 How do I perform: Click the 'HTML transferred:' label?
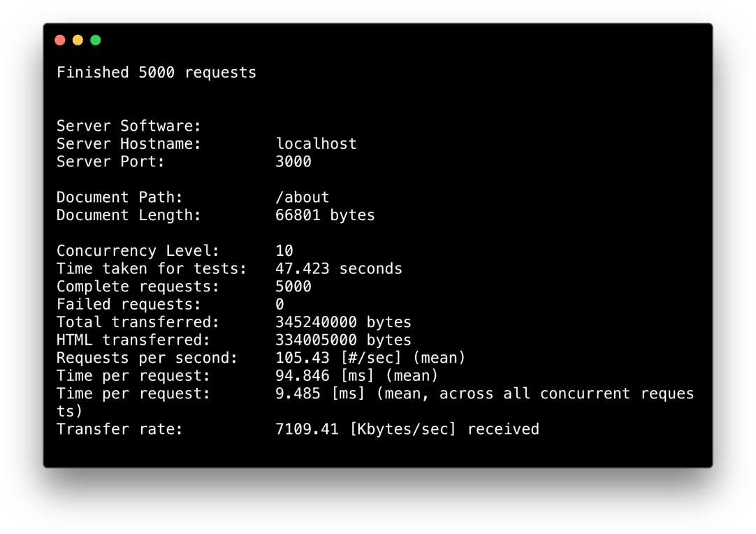coord(133,340)
